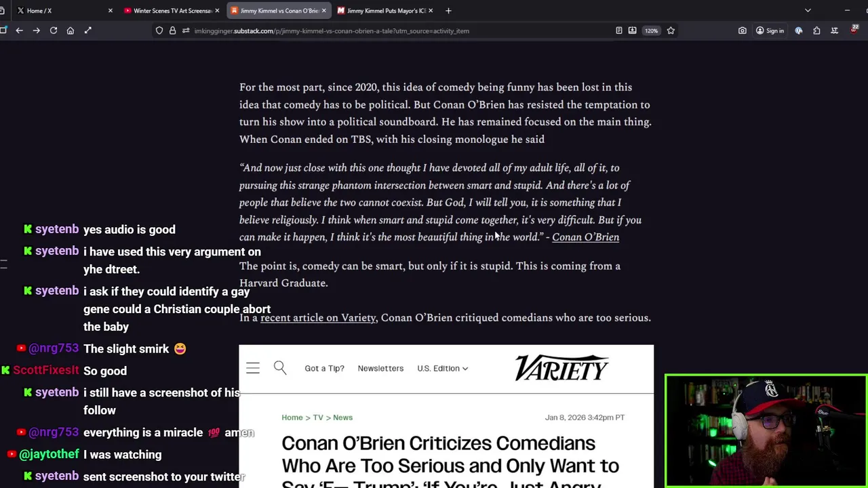Open Newsletters in Variety header

coord(380,368)
